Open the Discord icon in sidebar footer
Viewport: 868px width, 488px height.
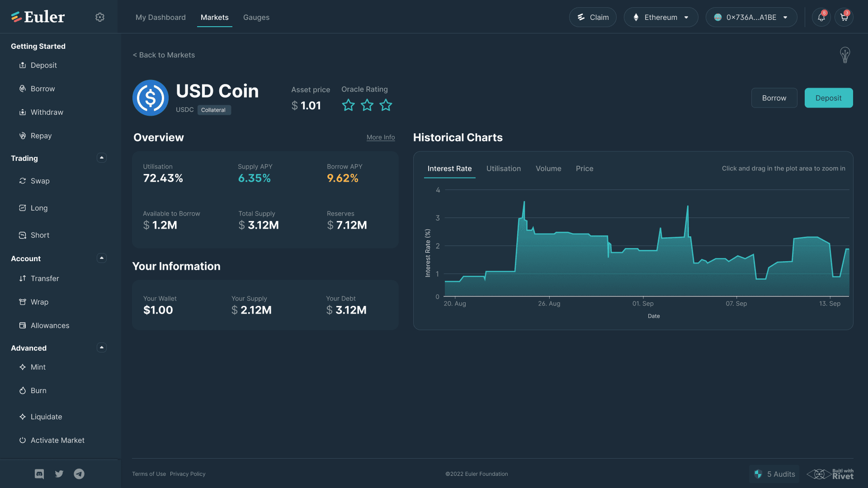39,474
